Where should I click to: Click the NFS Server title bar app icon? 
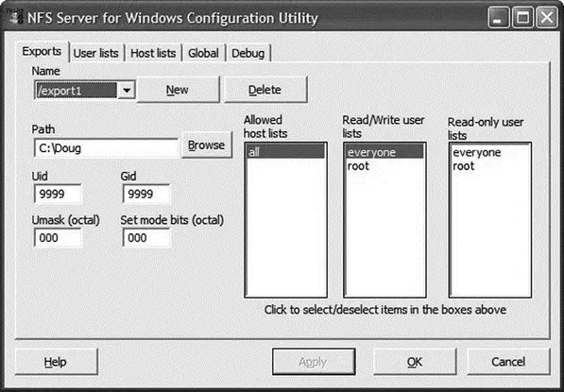pyautogui.click(x=15, y=18)
